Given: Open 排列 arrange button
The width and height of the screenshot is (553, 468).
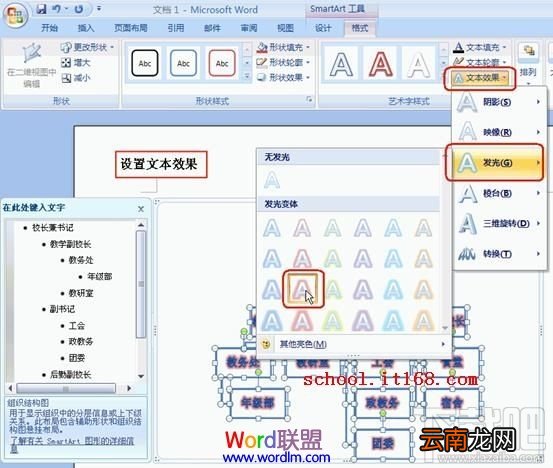Looking at the screenshot, I should 528,63.
